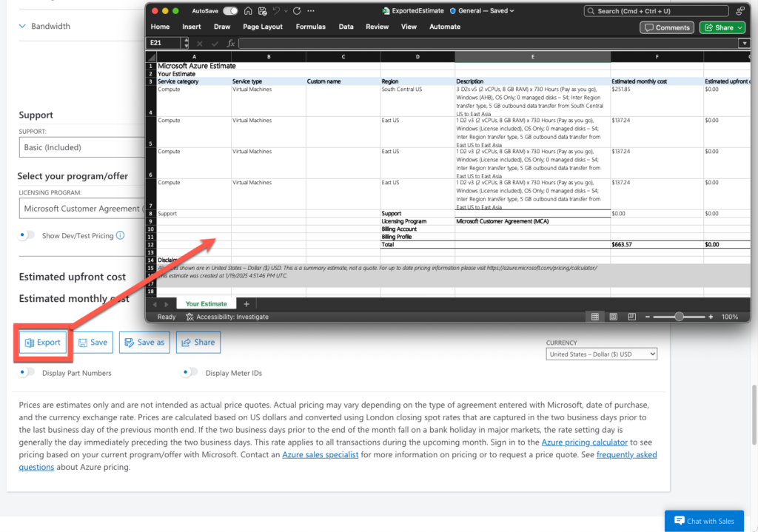Click the Undo arrow in Excel

point(277,10)
